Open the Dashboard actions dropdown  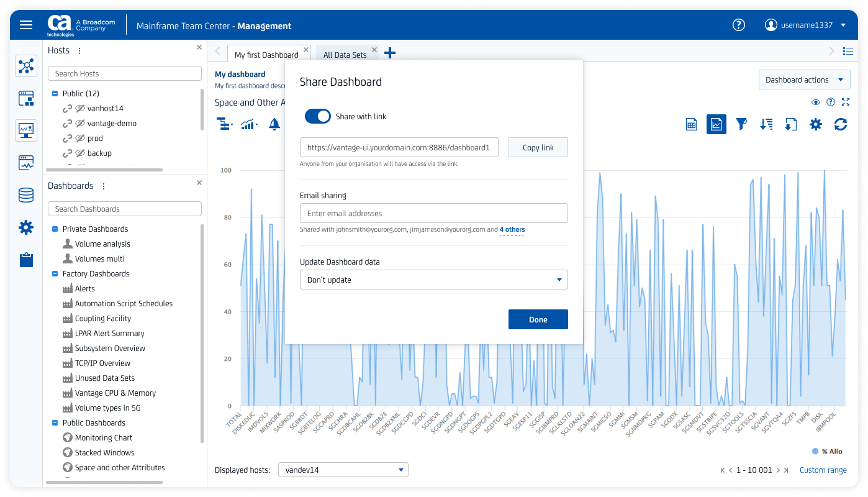(805, 80)
